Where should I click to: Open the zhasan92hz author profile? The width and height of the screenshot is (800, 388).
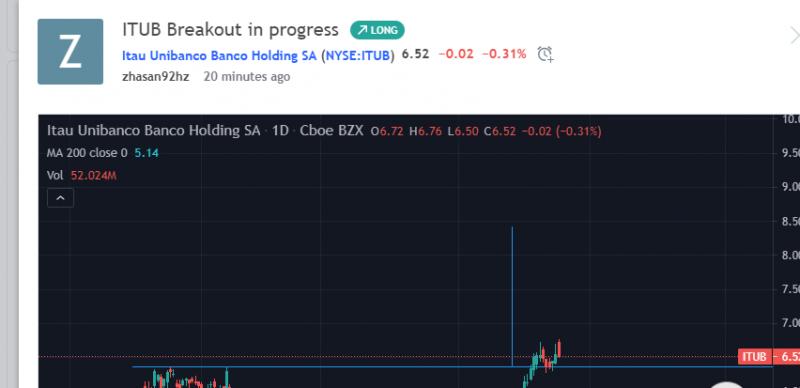coord(156,77)
